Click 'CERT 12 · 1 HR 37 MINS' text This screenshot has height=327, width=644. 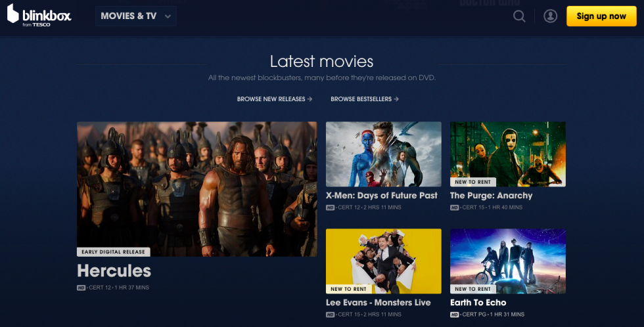pyautogui.click(x=119, y=288)
